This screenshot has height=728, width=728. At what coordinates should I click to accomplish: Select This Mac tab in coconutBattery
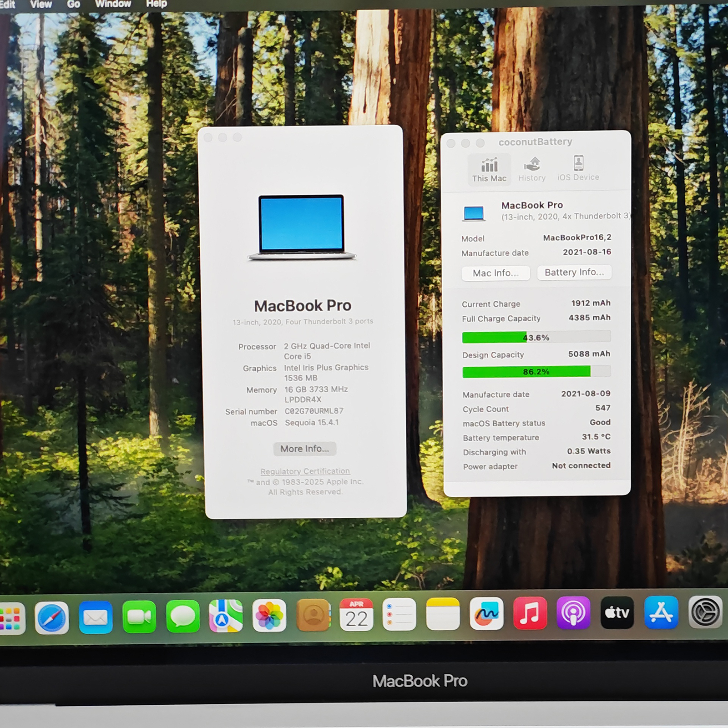(x=489, y=170)
